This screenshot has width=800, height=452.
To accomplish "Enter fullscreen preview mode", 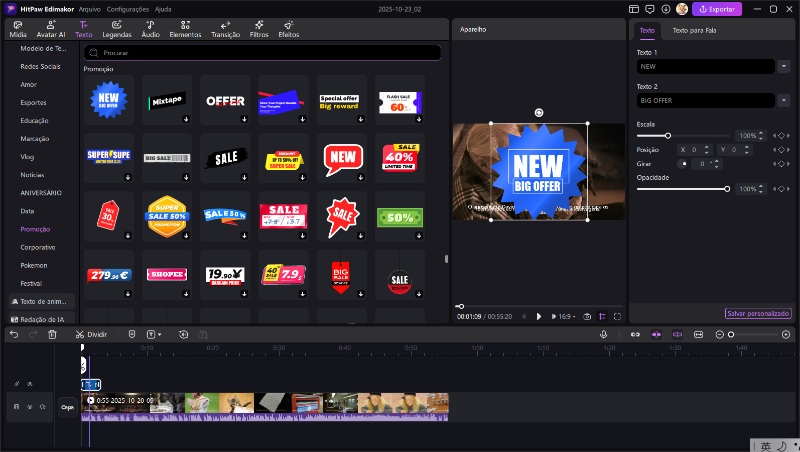I will [617, 316].
